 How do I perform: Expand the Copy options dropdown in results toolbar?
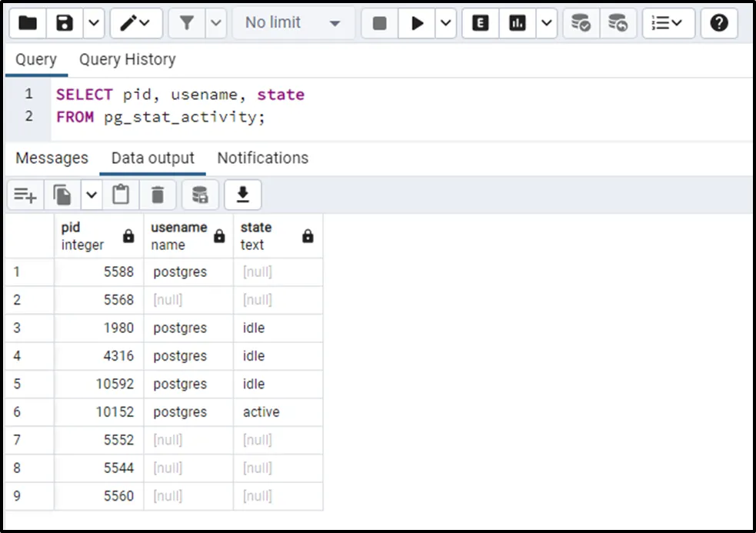[x=92, y=195]
